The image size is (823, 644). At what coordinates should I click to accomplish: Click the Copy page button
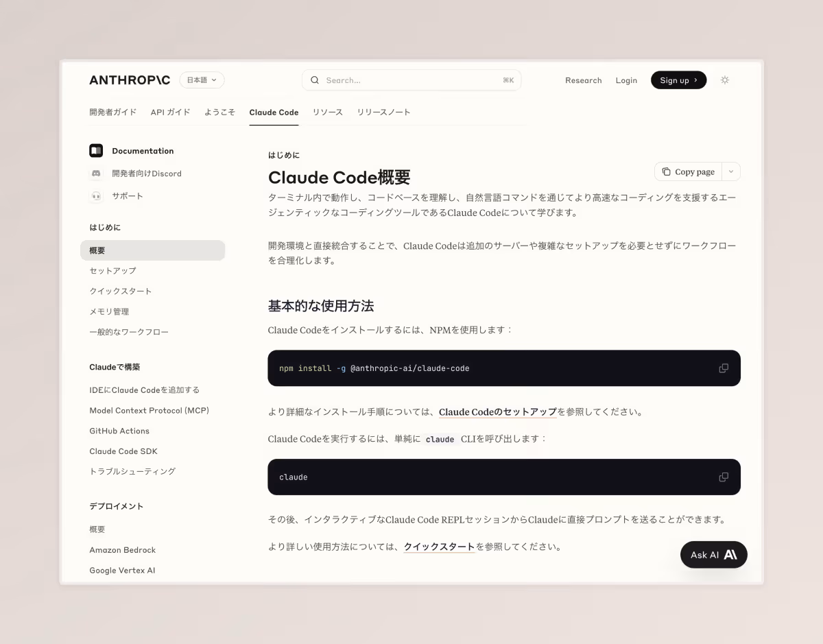689,171
